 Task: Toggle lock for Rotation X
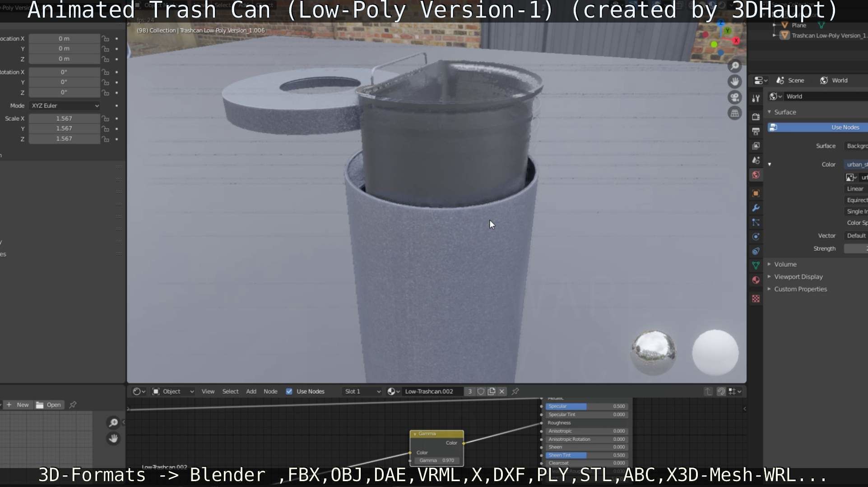point(105,72)
